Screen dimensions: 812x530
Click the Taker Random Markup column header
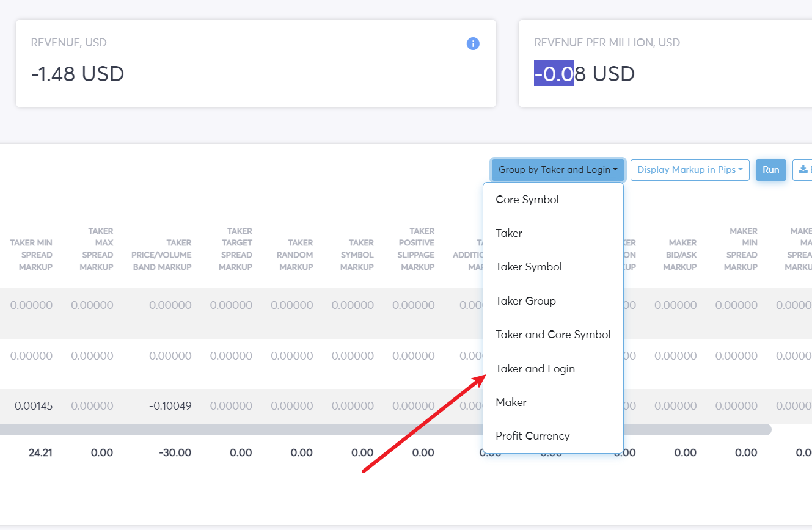[296, 255]
